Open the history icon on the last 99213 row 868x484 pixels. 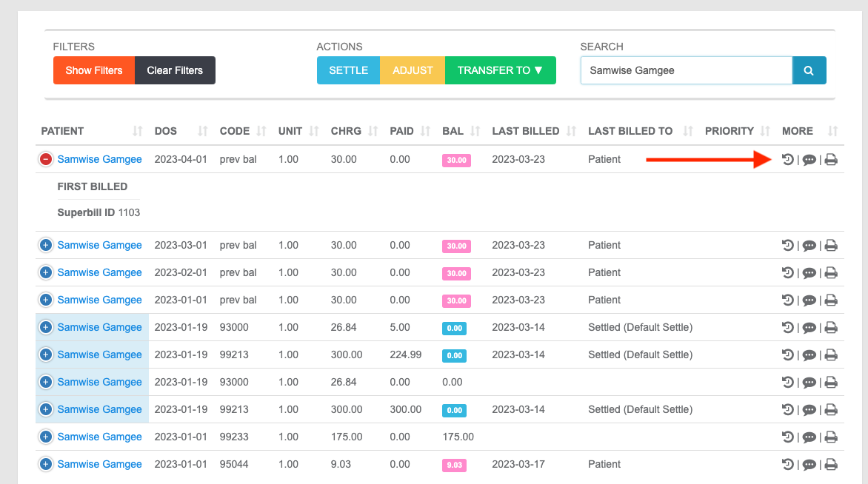(x=788, y=409)
